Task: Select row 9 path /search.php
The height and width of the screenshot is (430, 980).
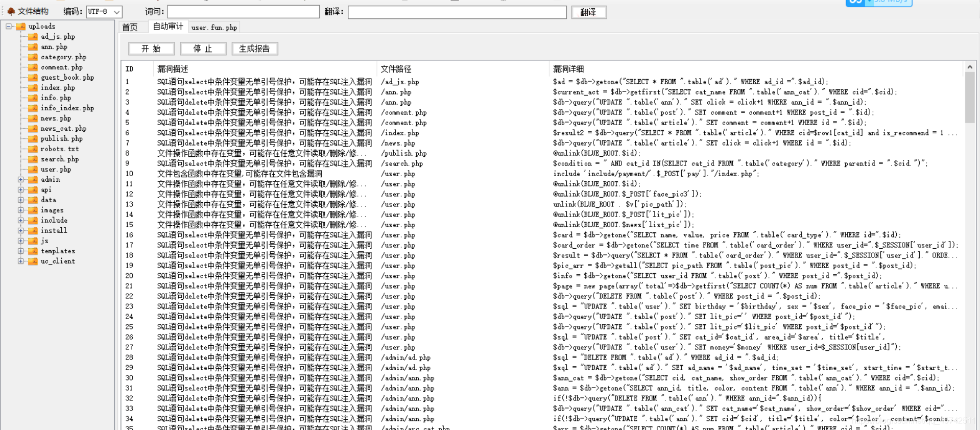Action: (x=402, y=163)
